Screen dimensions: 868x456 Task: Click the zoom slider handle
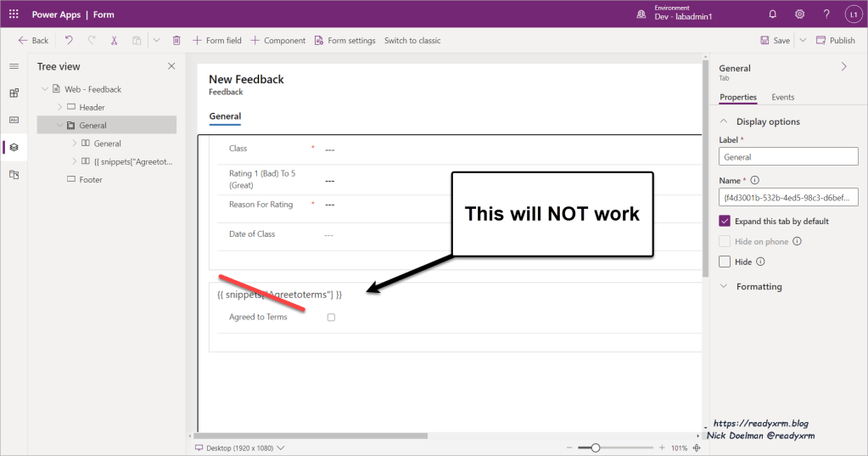pyautogui.click(x=596, y=448)
